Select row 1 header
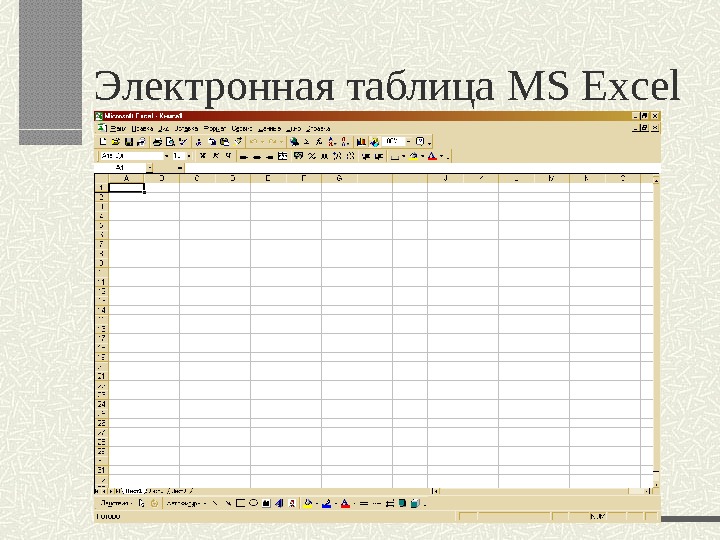 tap(101, 188)
